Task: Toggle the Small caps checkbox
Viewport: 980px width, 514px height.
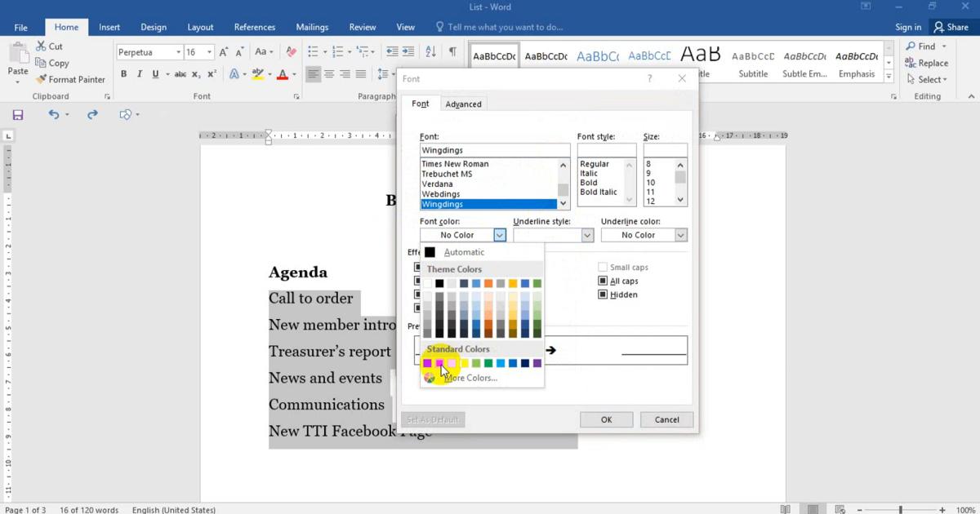Action: [x=603, y=268]
